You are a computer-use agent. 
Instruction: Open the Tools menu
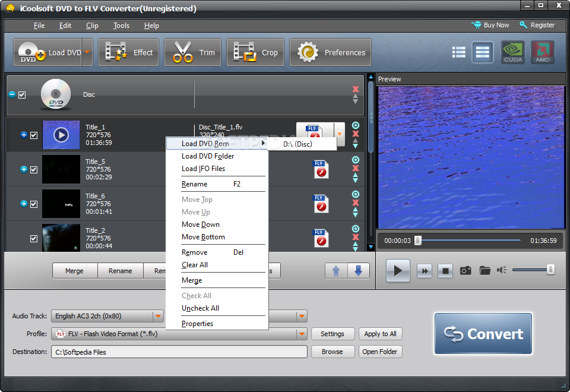[121, 26]
